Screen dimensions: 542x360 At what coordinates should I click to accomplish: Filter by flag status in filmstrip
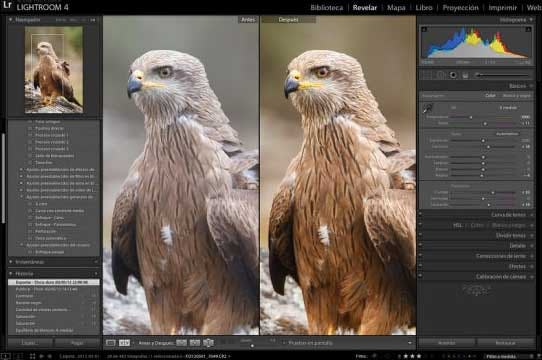tap(374, 356)
